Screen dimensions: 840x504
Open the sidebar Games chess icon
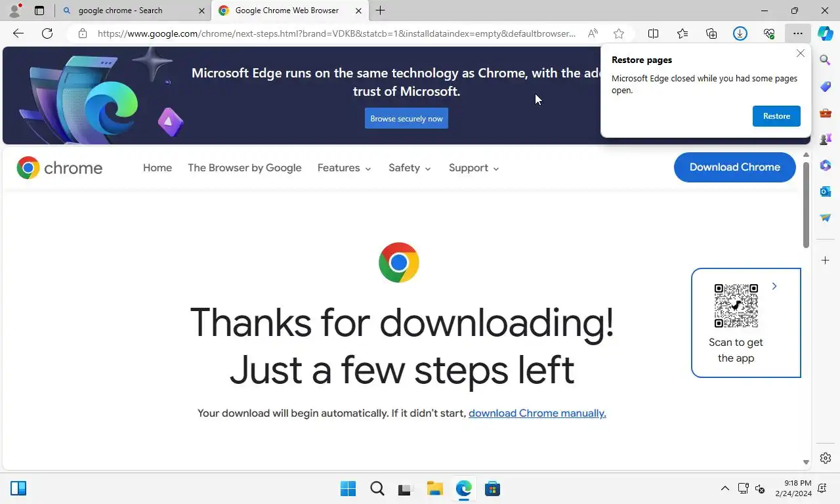[x=826, y=139]
